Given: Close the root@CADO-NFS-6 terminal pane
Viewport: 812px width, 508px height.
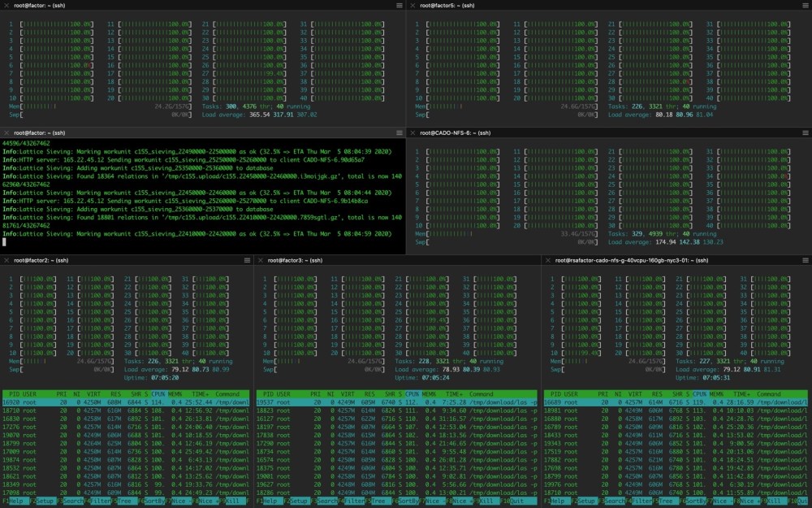Looking at the screenshot, I should point(412,132).
